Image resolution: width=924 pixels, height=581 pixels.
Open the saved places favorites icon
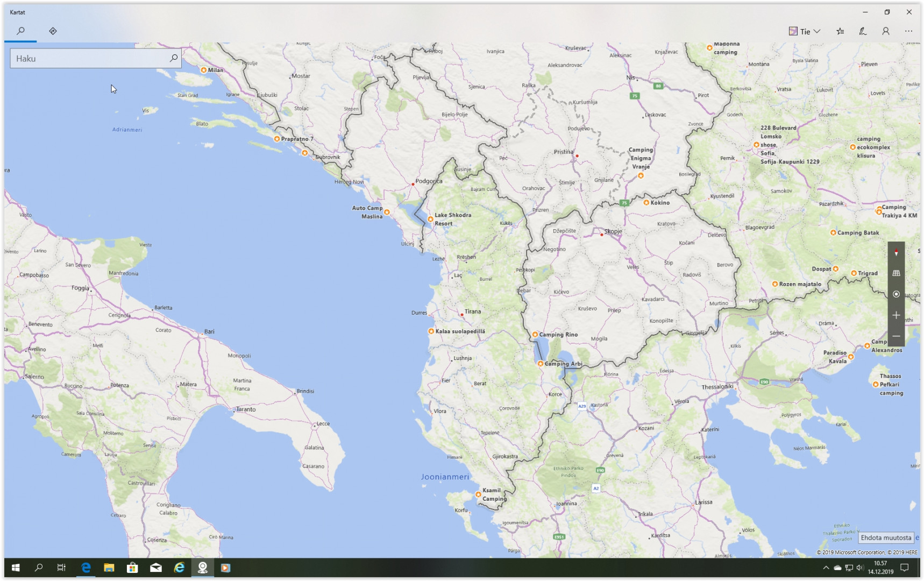click(x=840, y=31)
